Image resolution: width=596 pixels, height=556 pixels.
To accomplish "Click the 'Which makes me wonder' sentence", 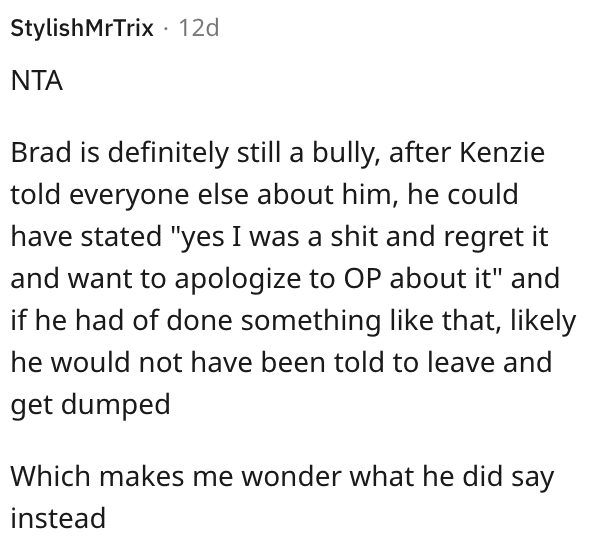I will click(282, 477).
